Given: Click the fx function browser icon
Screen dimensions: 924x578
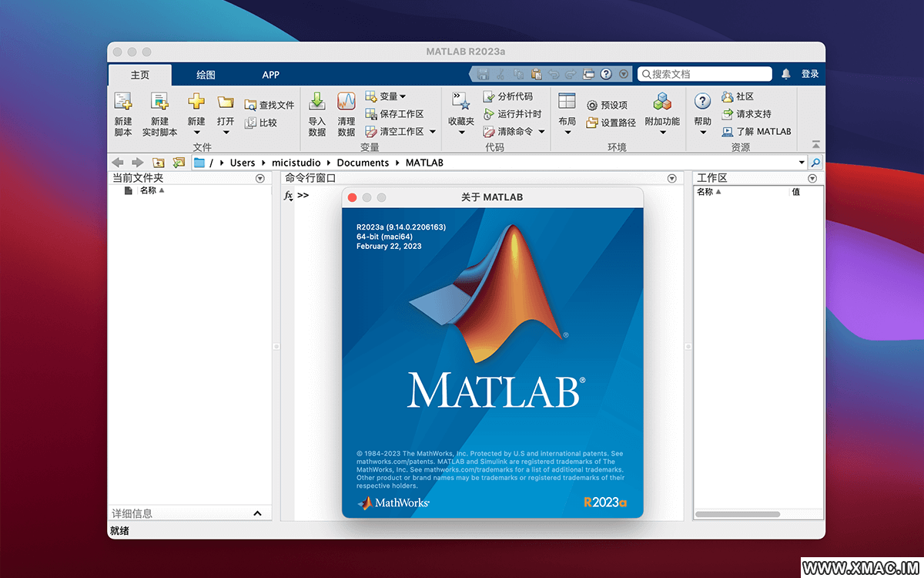Looking at the screenshot, I should [x=289, y=196].
